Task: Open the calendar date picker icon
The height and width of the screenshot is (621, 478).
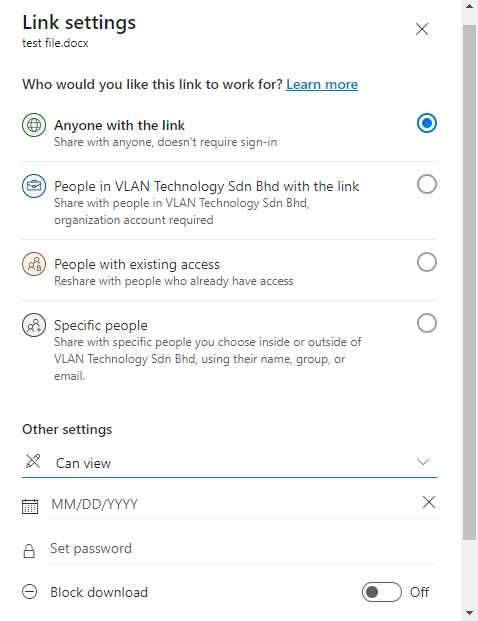Action: click(x=30, y=506)
